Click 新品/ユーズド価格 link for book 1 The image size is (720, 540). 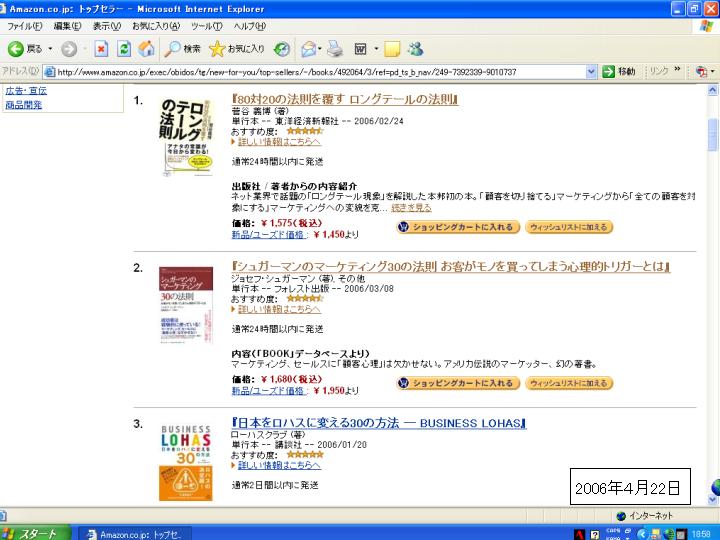pos(269,235)
